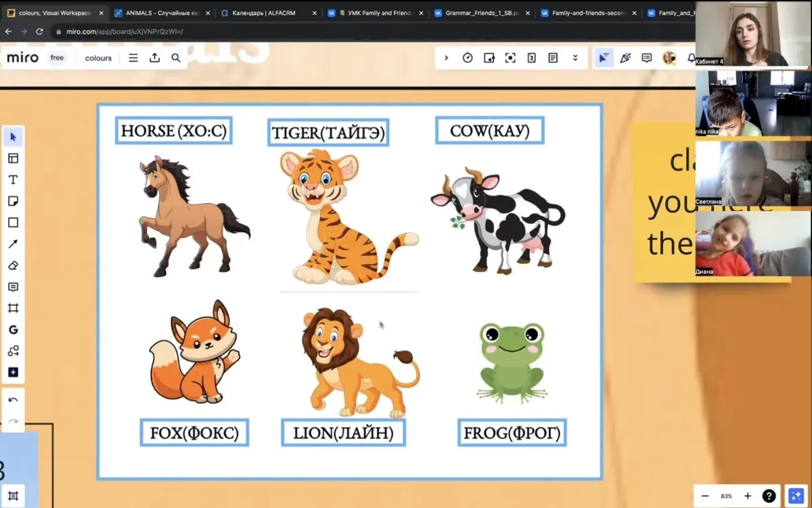
Task: Activate the Eraser tool
Action: click(x=13, y=266)
